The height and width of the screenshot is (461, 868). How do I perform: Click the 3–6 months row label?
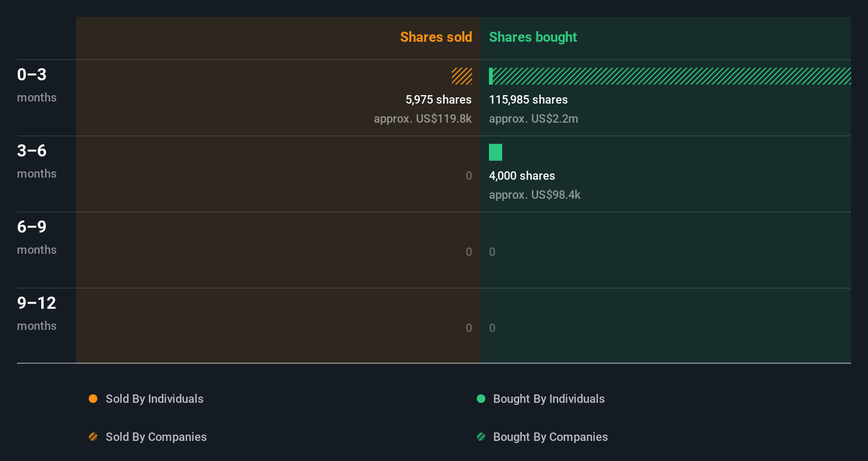(x=36, y=161)
